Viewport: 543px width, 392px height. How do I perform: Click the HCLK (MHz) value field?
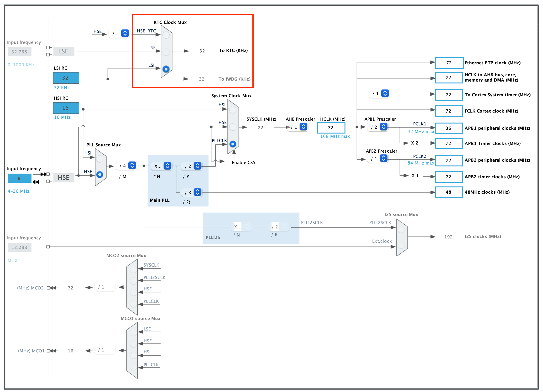(331, 128)
